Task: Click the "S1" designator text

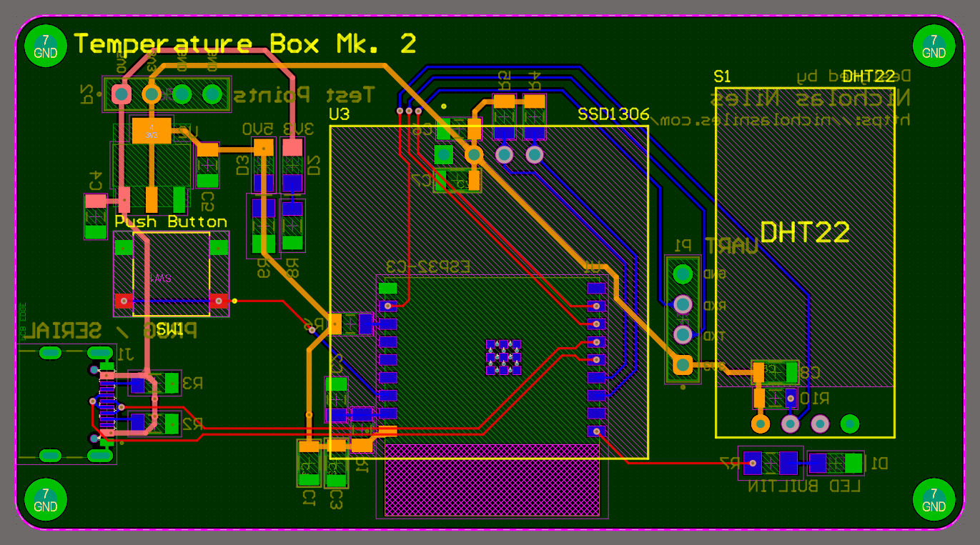Action: pyautogui.click(x=723, y=76)
